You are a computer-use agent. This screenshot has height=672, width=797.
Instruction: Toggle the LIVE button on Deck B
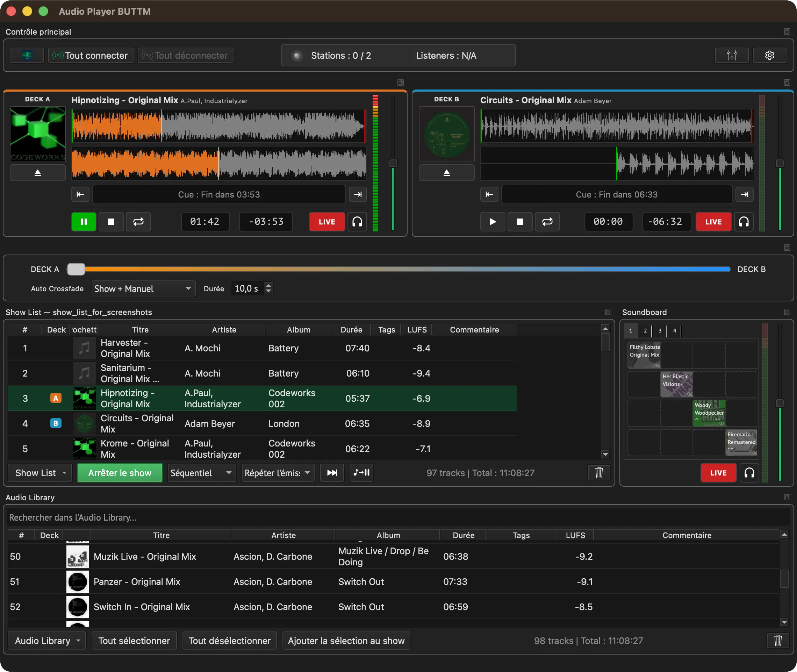[713, 222]
